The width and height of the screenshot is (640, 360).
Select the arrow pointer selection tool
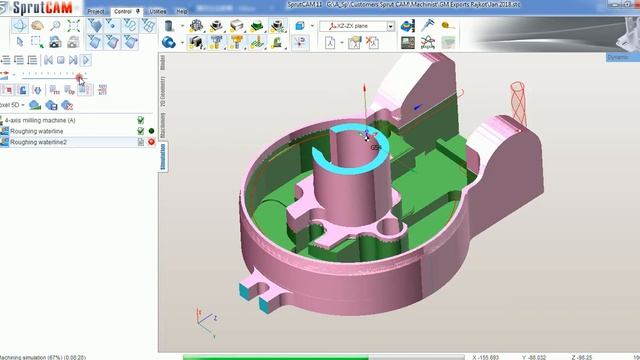point(19,42)
